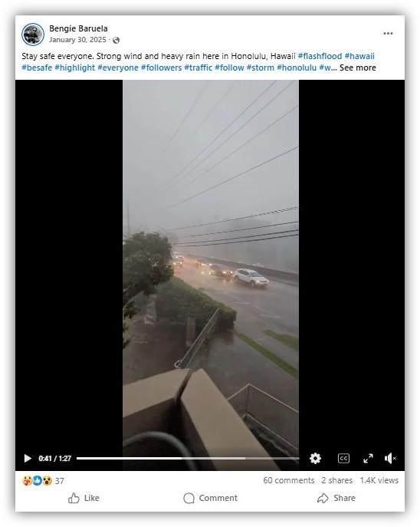Unmute the video speaker icon
The image size is (420, 527).
click(390, 459)
